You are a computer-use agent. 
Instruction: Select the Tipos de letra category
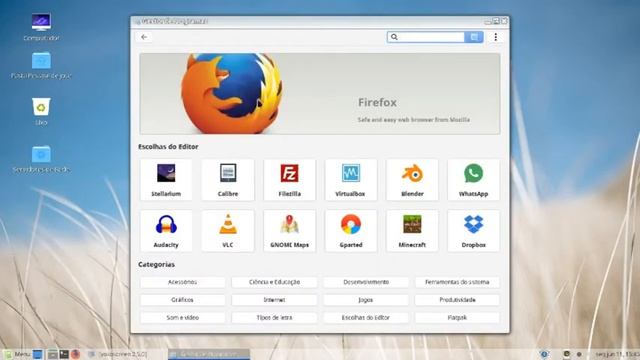(x=274, y=318)
